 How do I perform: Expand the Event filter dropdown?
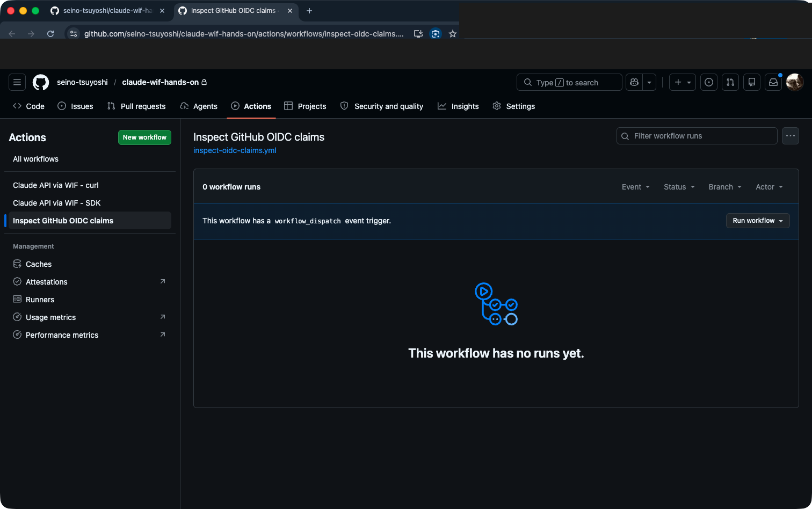636,187
